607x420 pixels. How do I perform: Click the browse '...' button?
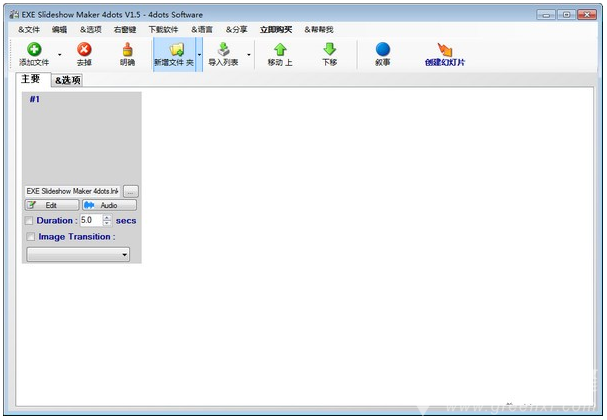coord(130,192)
